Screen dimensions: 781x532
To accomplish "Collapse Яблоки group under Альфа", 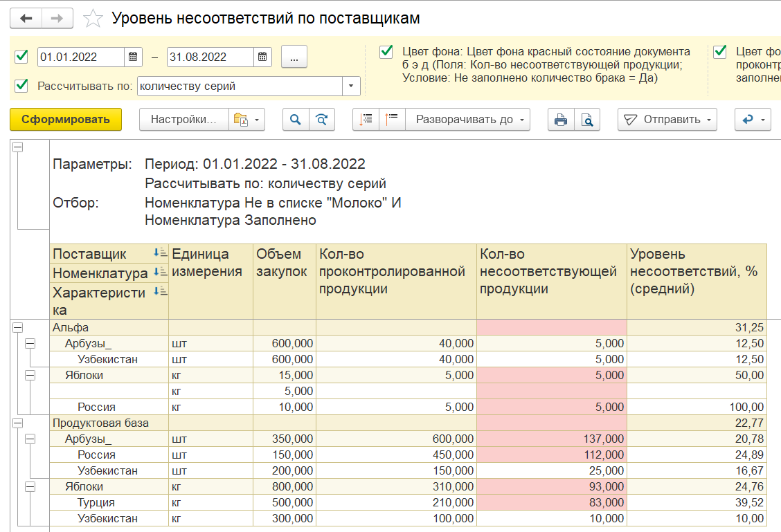I will click(x=30, y=375).
